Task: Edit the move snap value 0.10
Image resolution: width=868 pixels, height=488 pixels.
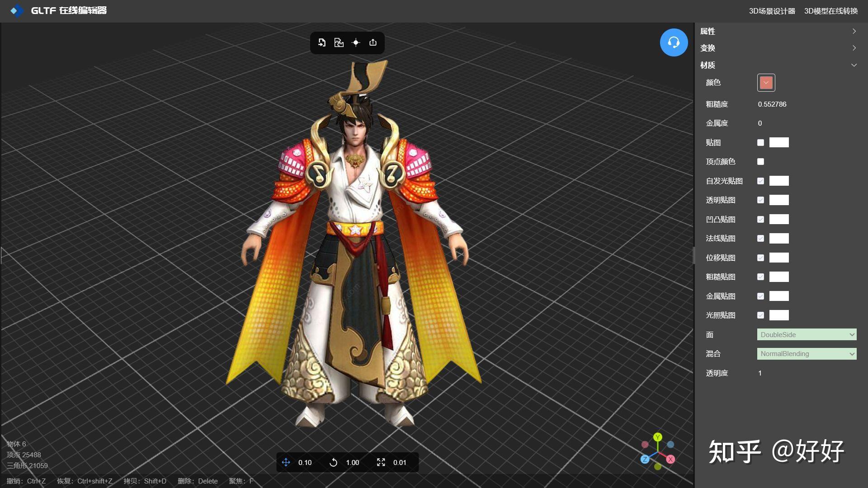Action: point(305,462)
